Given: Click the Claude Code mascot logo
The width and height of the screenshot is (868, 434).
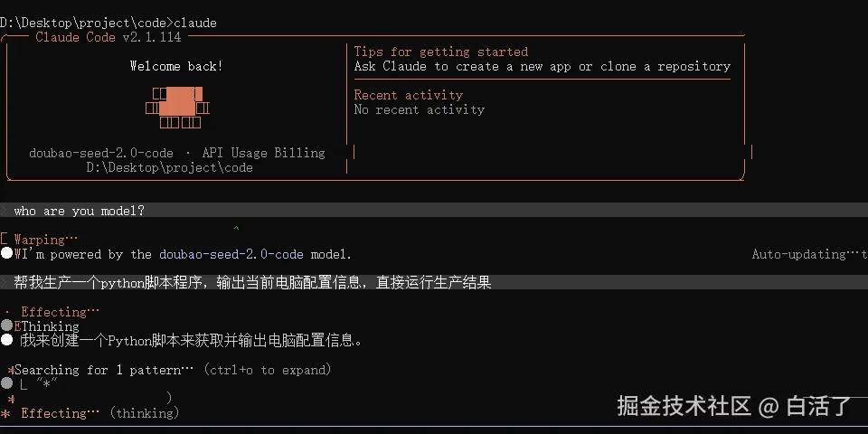Looking at the screenshot, I should (x=177, y=108).
